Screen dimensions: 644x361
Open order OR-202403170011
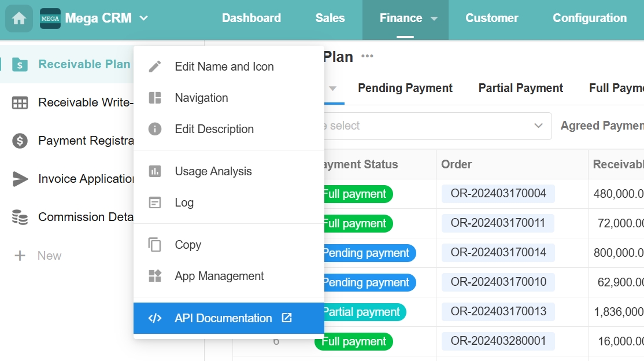click(x=498, y=223)
